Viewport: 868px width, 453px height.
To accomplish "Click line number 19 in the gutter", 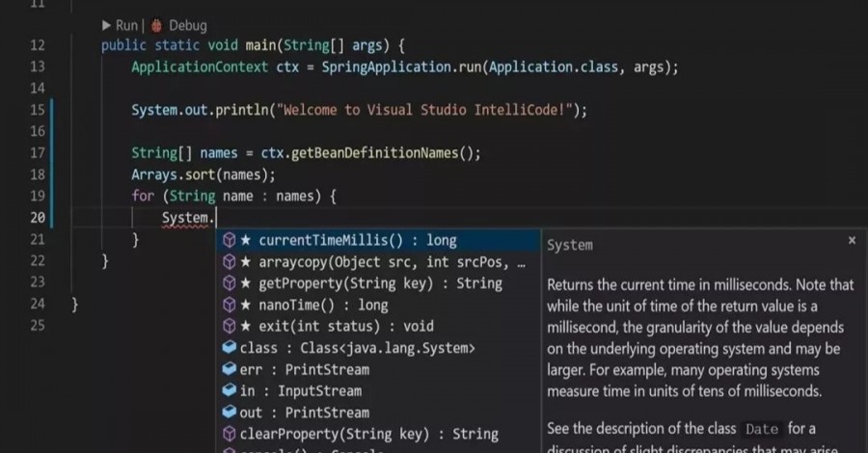I will pos(37,197).
